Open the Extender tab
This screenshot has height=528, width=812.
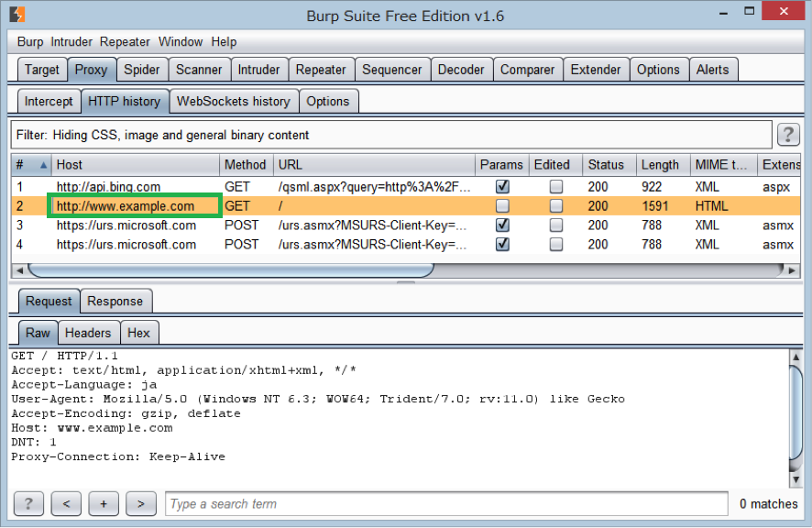pos(596,70)
